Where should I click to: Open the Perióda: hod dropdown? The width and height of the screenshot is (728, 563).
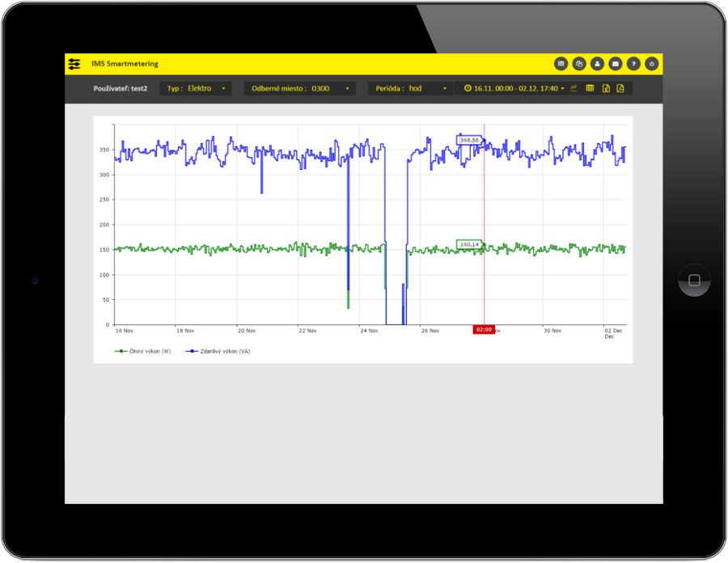tap(410, 88)
